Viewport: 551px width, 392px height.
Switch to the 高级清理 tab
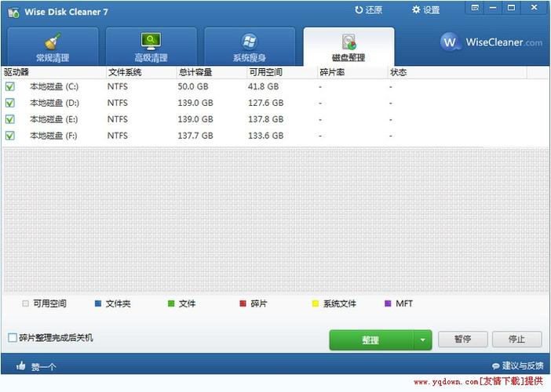151,46
